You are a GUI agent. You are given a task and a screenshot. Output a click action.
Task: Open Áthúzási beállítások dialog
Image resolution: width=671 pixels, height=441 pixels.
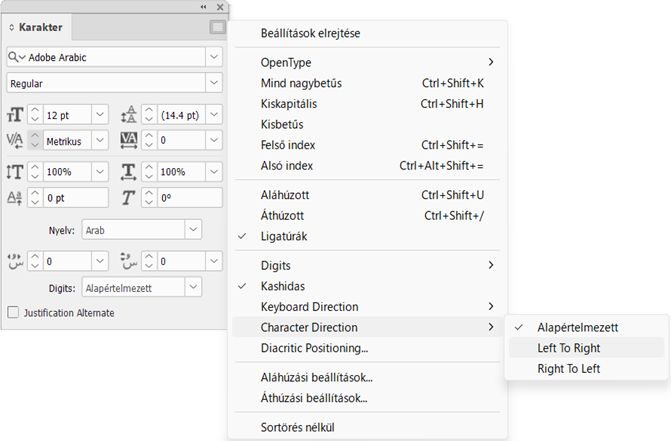[x=367, y=398]
